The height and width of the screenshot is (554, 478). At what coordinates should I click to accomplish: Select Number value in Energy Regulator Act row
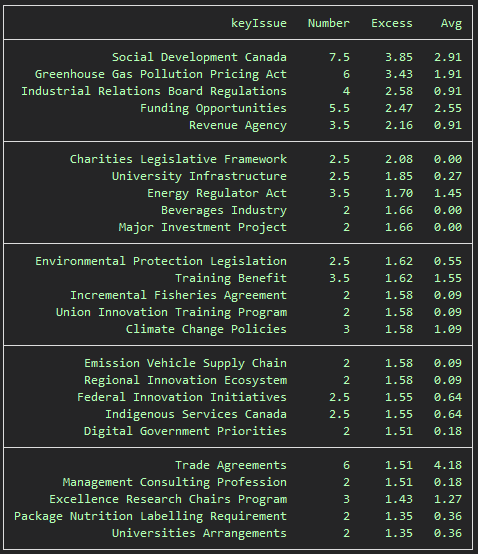(x=339, y=193)
